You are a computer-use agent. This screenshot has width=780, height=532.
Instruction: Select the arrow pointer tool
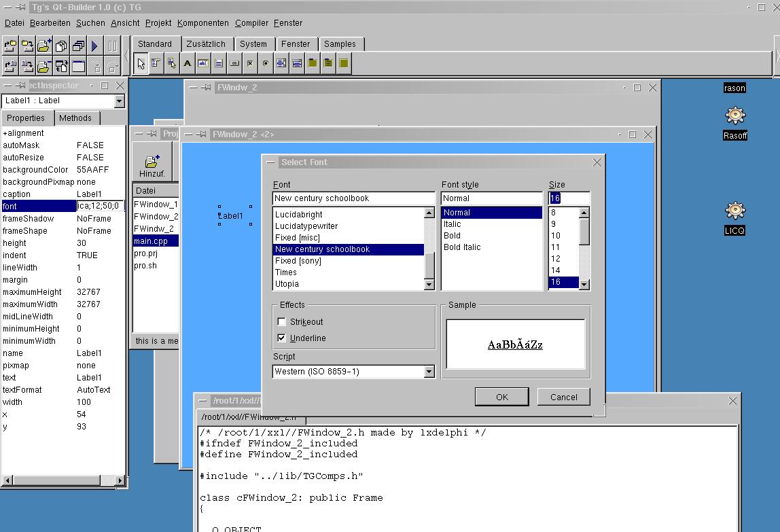pyautogui.click(x=141, y=64)
